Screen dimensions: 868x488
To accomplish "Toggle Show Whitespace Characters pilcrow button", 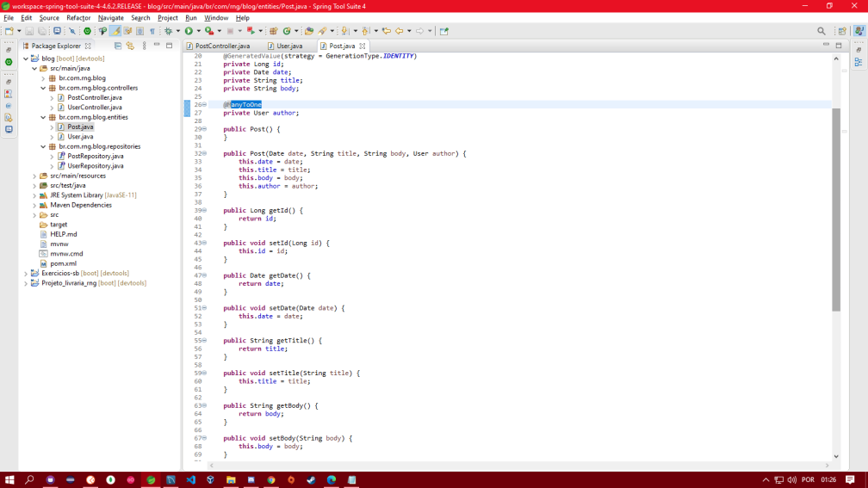I will pyautogui.click(x=152, y=31).
